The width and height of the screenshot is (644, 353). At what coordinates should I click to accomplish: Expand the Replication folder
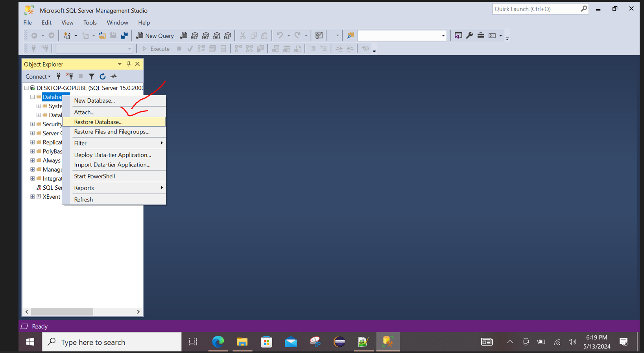tap(33, 142)
